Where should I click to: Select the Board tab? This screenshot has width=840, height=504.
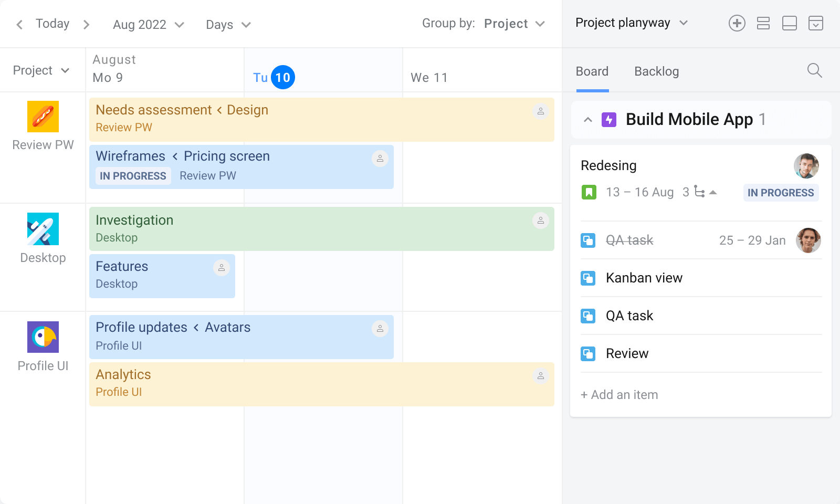tap(592, 71)
